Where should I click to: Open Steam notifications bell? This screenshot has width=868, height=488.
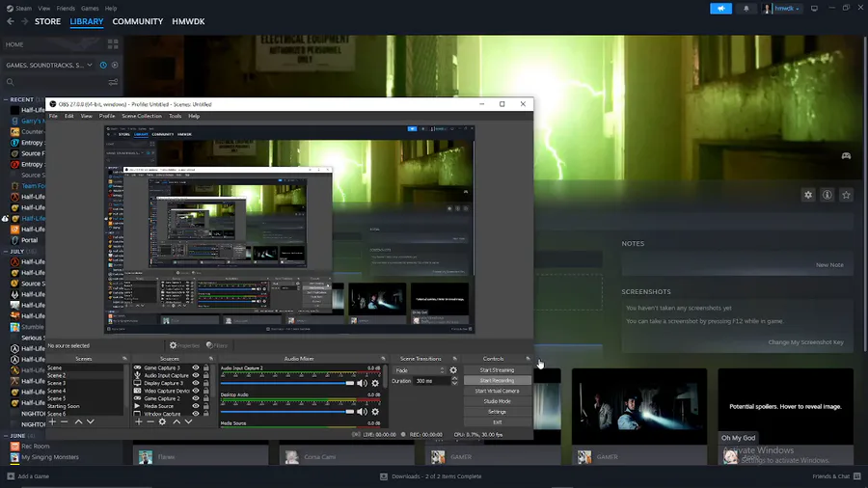[746, 9]
